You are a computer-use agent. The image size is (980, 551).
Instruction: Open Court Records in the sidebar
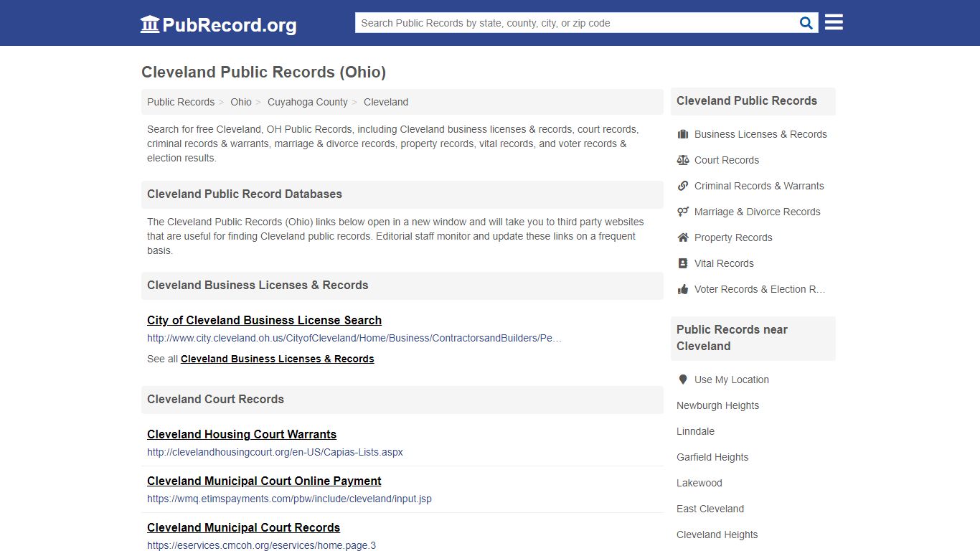pyautogui.click(x=727, y=160)
